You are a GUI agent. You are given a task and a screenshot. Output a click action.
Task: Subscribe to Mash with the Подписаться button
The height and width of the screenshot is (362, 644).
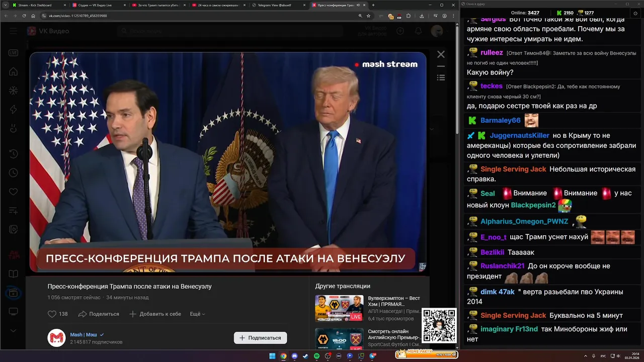pyautogui.click(x=260, y=338)
